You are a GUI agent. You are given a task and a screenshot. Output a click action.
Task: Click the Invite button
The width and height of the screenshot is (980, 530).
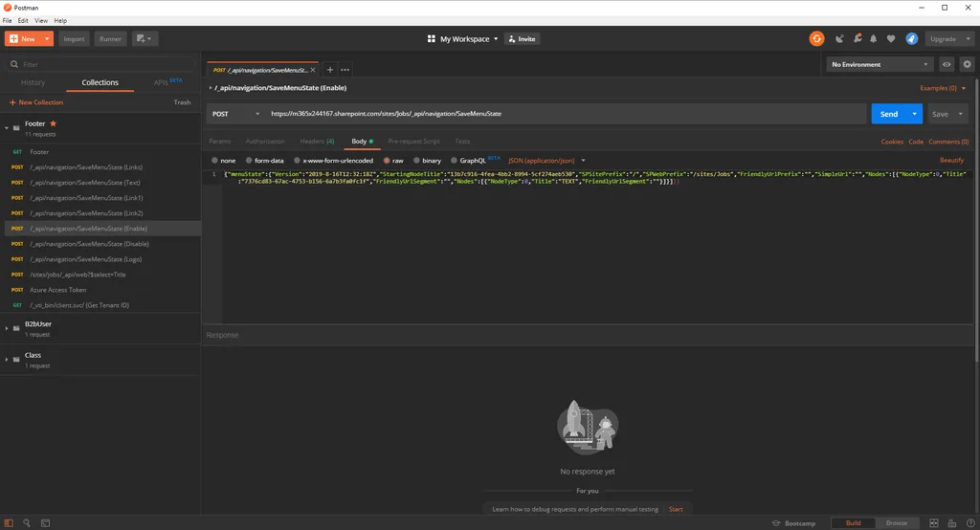tap(522, 39)
